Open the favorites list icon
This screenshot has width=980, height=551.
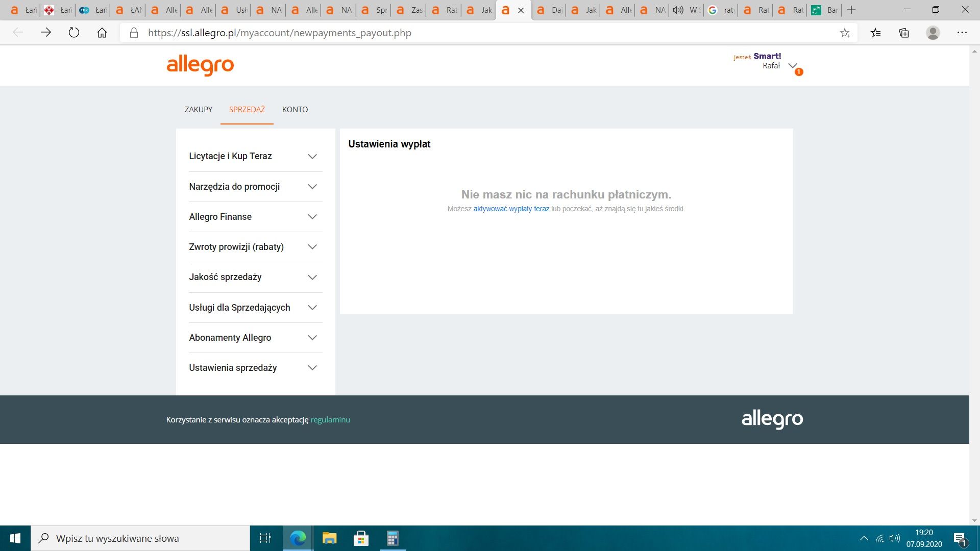[876, 33]
